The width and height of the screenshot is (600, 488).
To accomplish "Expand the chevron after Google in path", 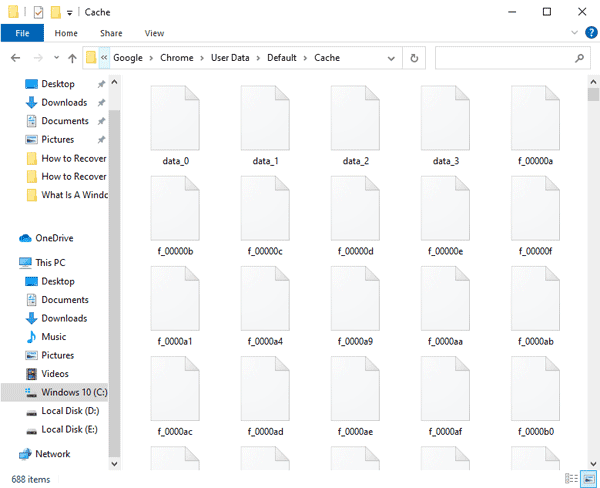I will [x=152, y=58].
